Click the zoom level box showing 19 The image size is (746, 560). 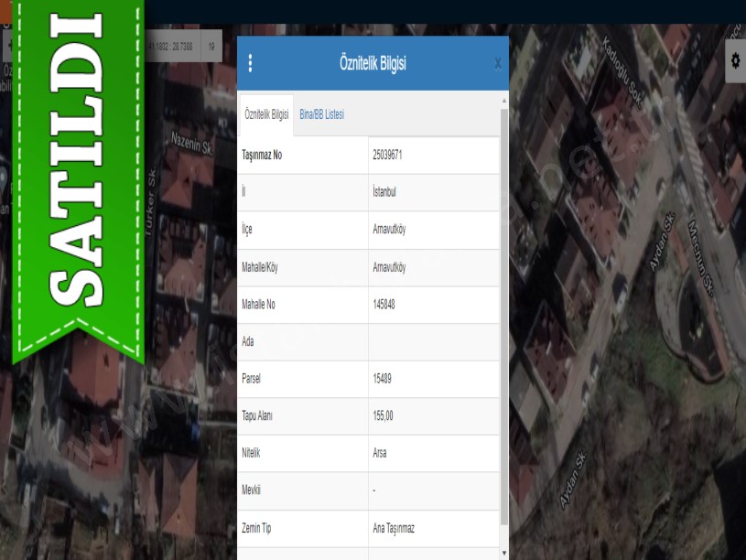pyautogui.click(x=211, y=45)
